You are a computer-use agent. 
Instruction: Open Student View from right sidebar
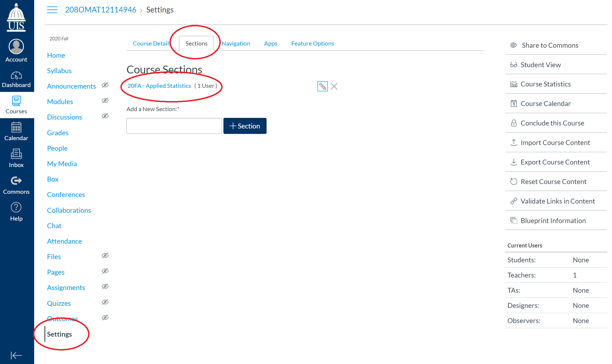pos(540,65)
